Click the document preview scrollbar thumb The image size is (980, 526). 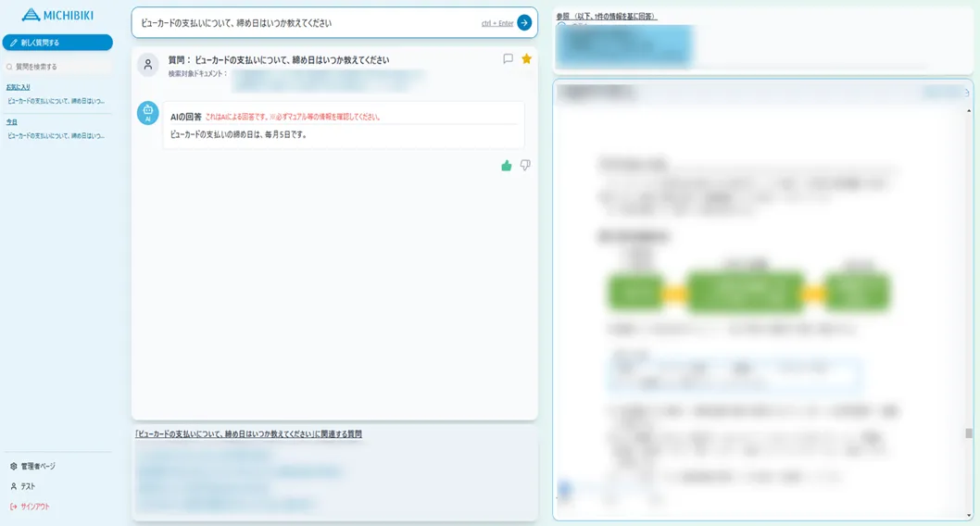[968, 433]
